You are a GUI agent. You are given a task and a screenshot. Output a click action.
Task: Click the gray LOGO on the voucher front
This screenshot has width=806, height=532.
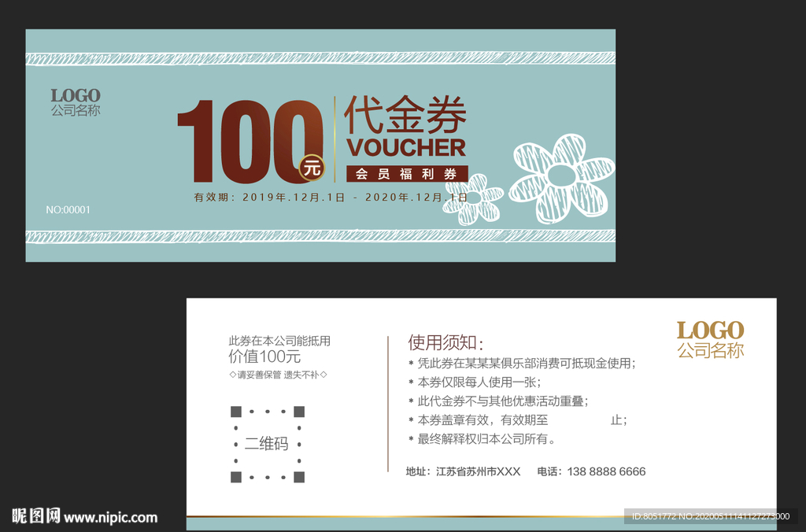[76, 95]
